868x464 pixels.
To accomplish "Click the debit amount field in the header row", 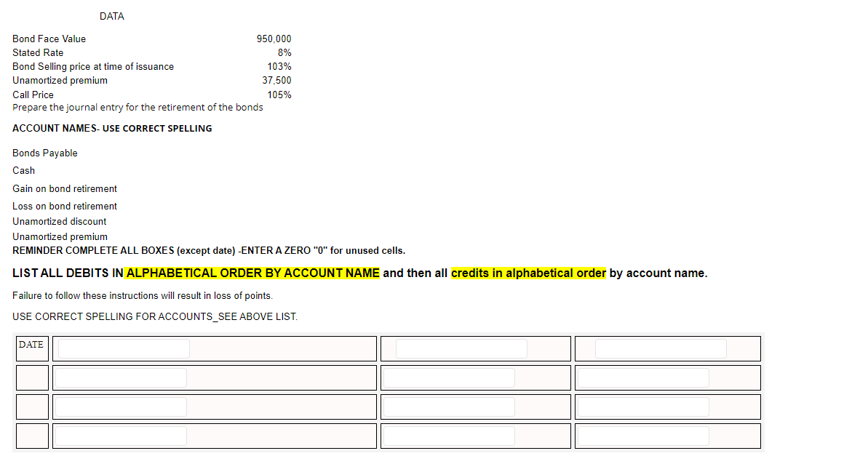I will click(x=462, y=348).
